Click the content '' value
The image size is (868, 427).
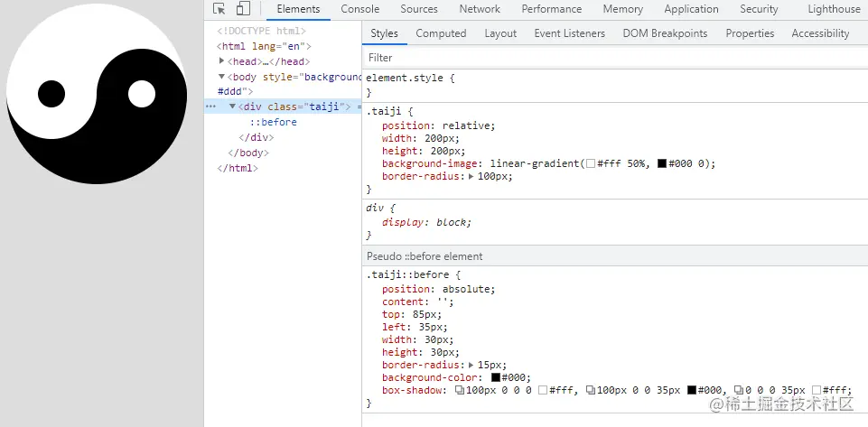tap(442, 302)
